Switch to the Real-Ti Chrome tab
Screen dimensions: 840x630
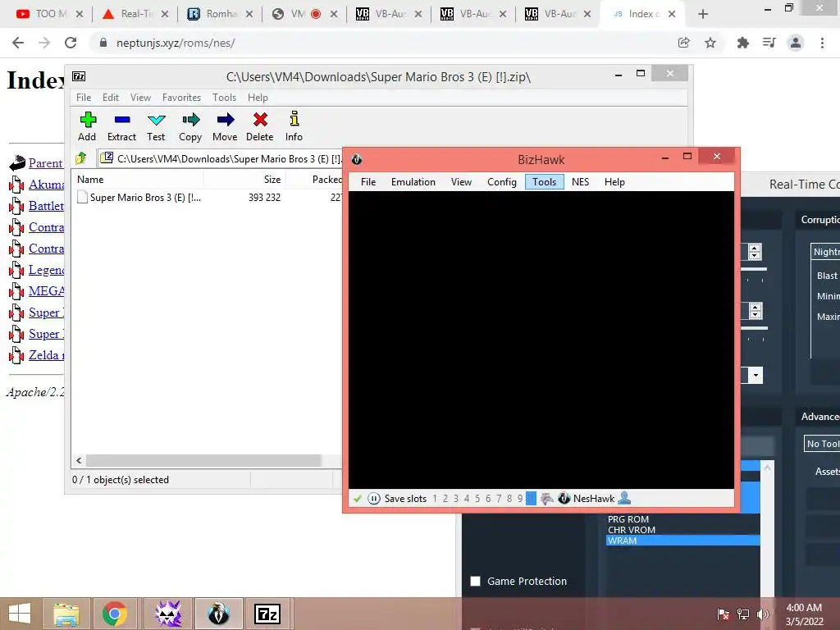point(135,14)
